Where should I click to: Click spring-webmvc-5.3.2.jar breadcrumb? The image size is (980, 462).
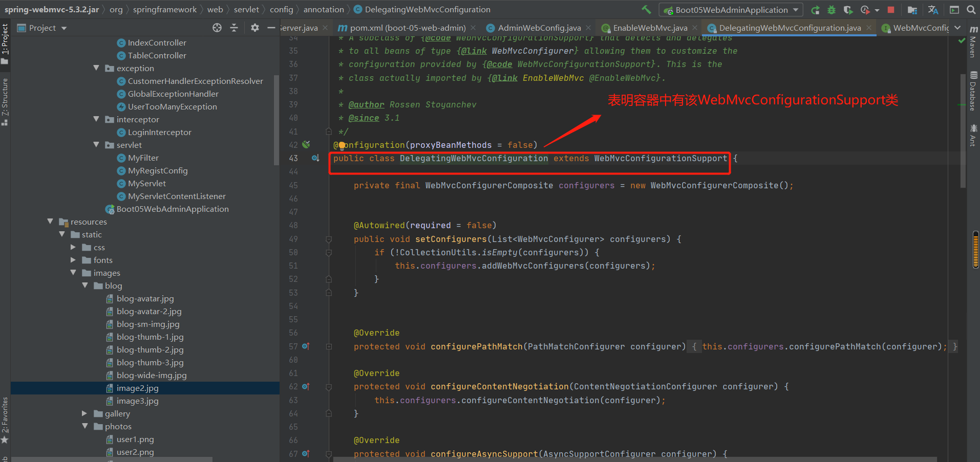[x=52, y=9]
